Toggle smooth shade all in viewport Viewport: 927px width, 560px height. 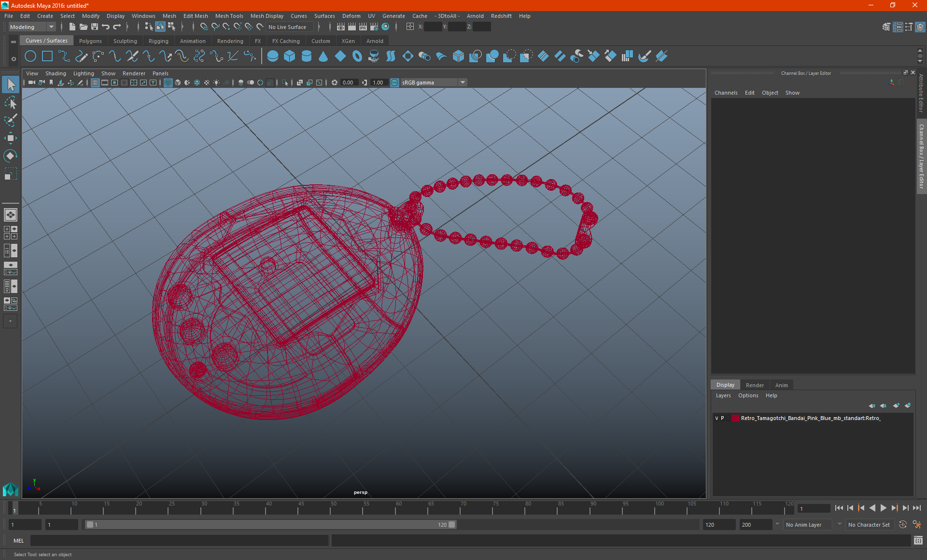[178, 83]
